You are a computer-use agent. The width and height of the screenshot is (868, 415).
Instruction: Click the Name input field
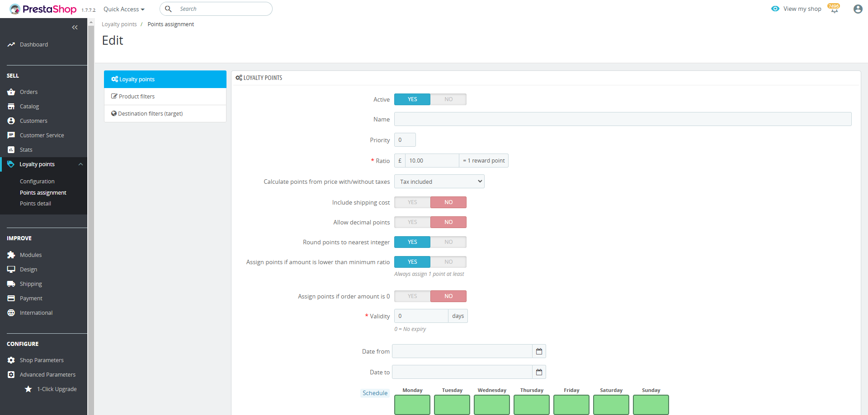[x=623, y=119]
